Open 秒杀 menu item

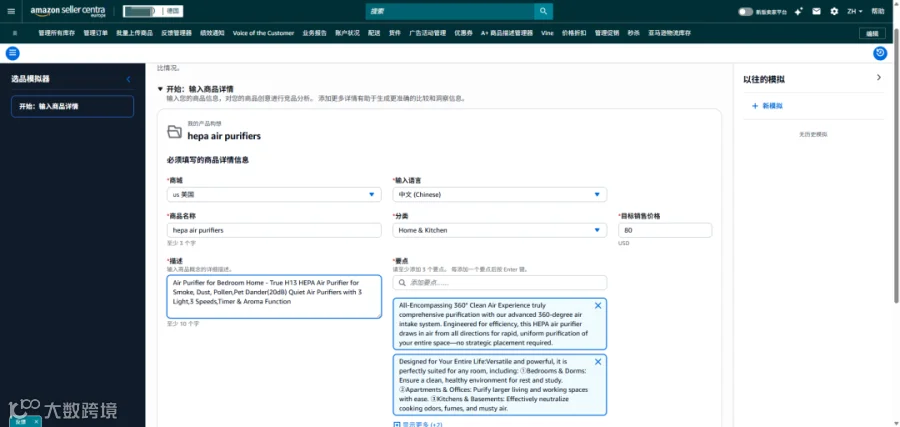pos(634,33)
